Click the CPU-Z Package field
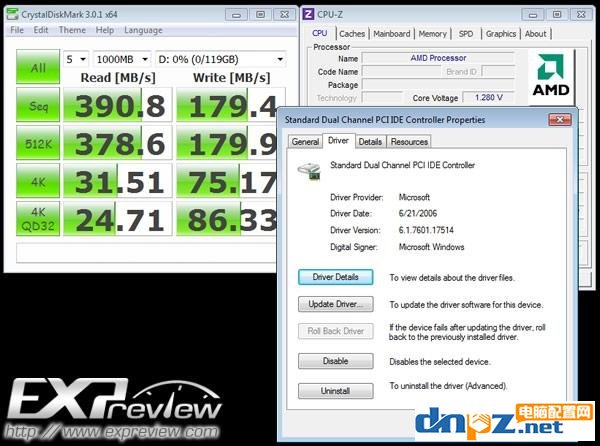Viewport: 600px width, 446px height. pyautogui.click(x=439, y=85)
